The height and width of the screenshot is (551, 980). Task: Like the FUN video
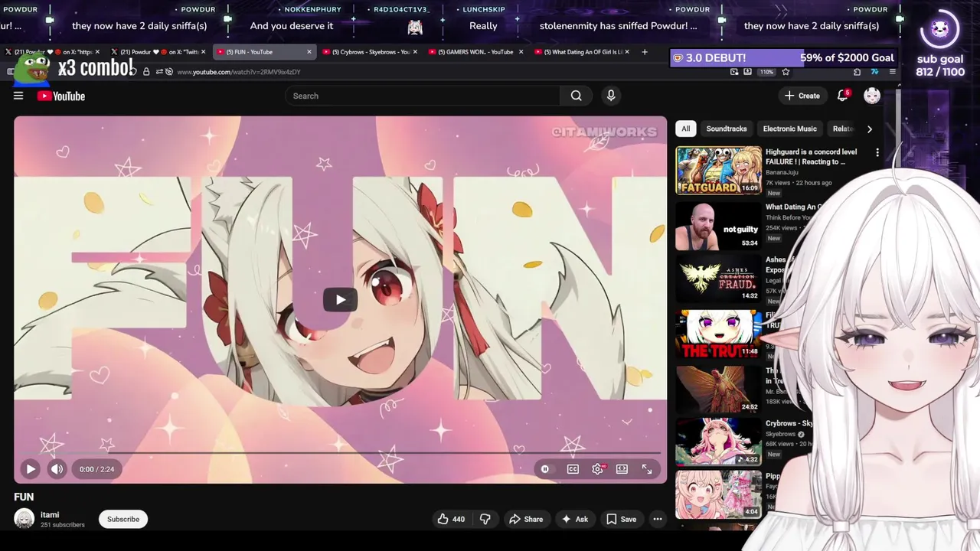click(451, 519)
